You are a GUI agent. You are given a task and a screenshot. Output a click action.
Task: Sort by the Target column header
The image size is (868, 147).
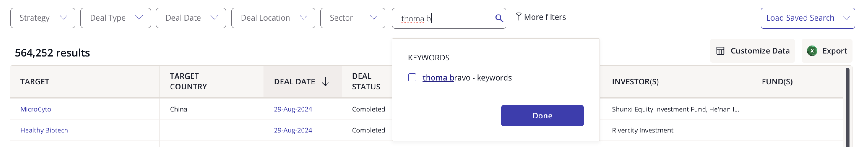[35, 82]
